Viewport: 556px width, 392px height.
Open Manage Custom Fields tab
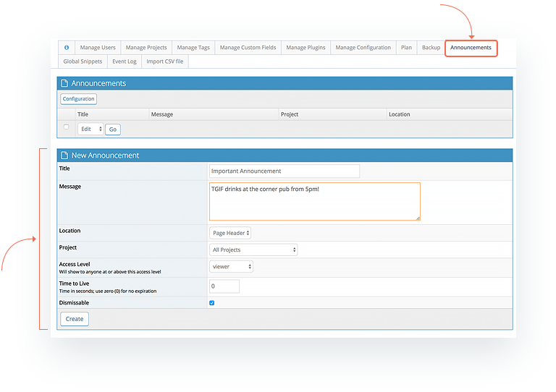tap(248, 48)
